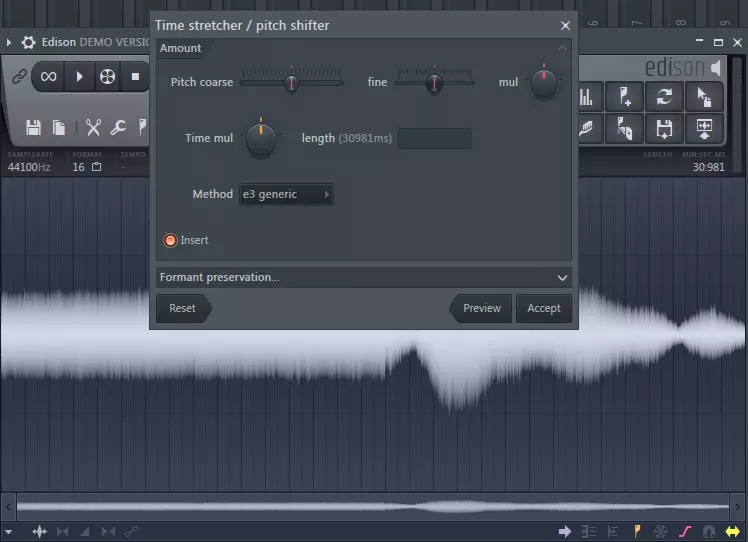Click the Edison speaker icon
This screenshot has height=542, width=748.
716,68
